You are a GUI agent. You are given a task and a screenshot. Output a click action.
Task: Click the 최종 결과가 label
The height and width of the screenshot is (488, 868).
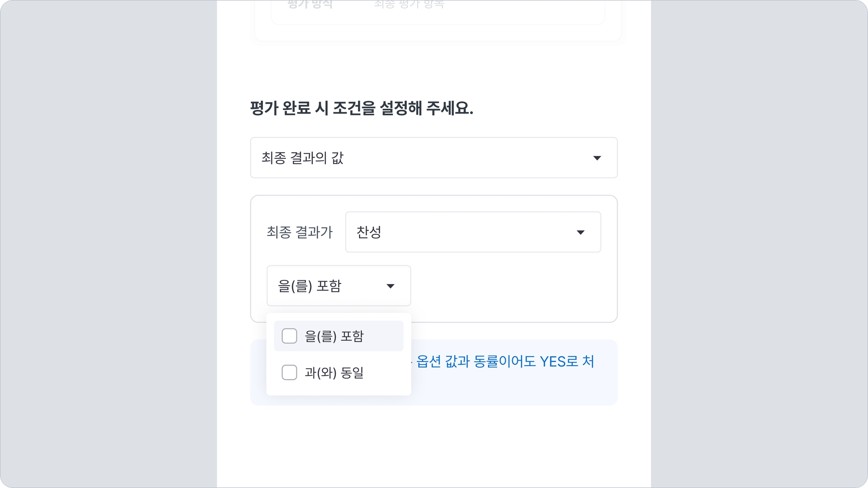[x=299, y=232]
